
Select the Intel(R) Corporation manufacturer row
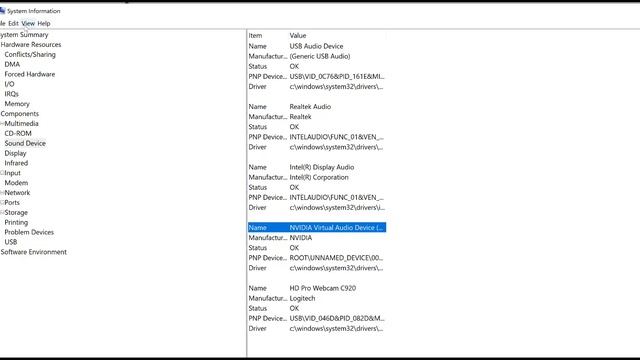click(x=317, y=177)
